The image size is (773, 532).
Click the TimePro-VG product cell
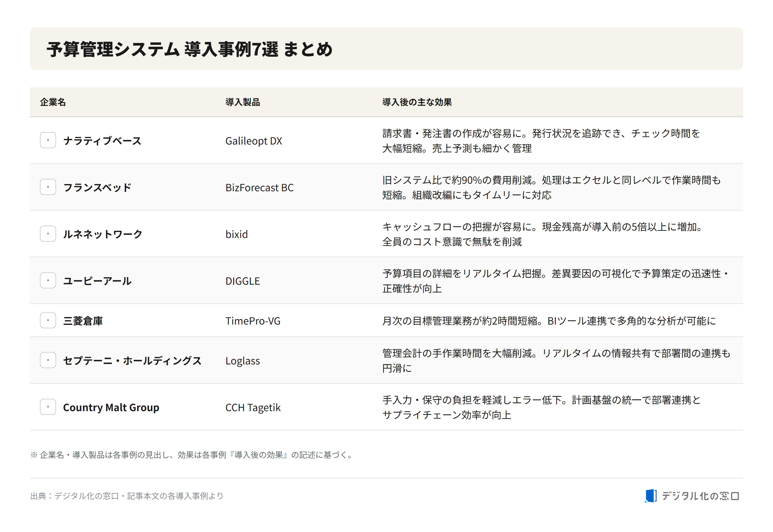coord(253,321)
